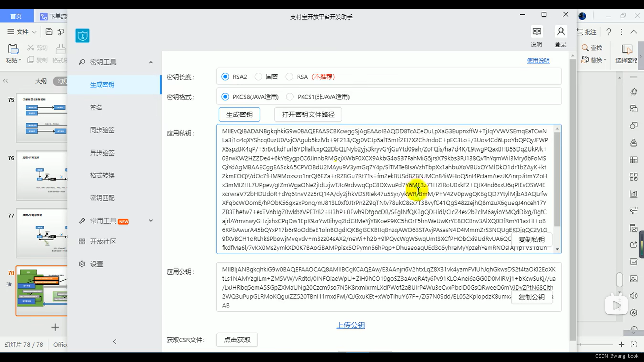Open the 异步验签 menu item
Image resolution: width=644 pixels, height=362 pixels.
[x=114, y=153]
